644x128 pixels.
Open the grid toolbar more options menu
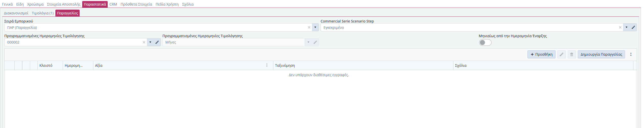[x=631, y=54]
